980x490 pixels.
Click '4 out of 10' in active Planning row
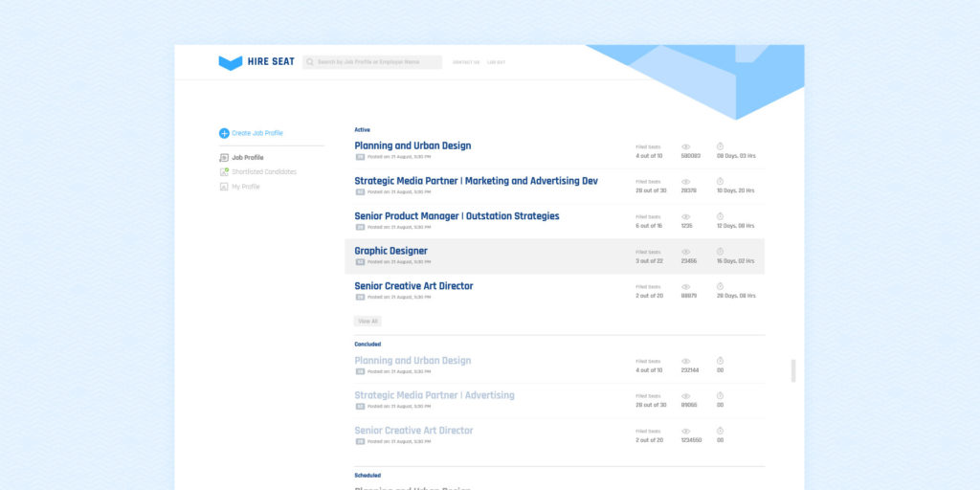(649, 156)
